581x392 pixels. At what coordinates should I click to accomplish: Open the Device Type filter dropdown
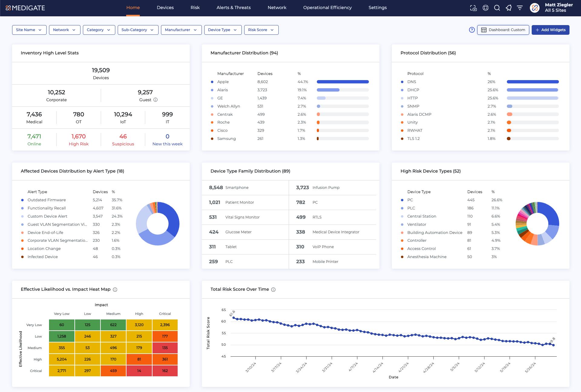pyautogui.click(x=222, y=30)
